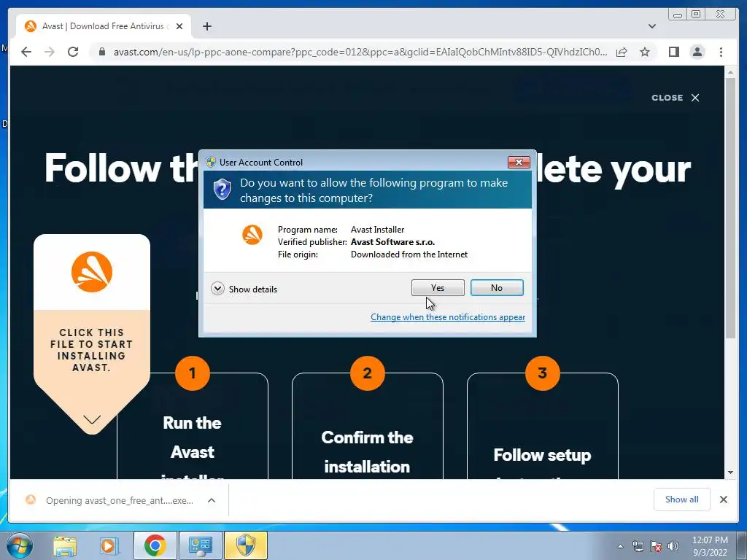Close the Avast browser tab

tap(179, 26)
